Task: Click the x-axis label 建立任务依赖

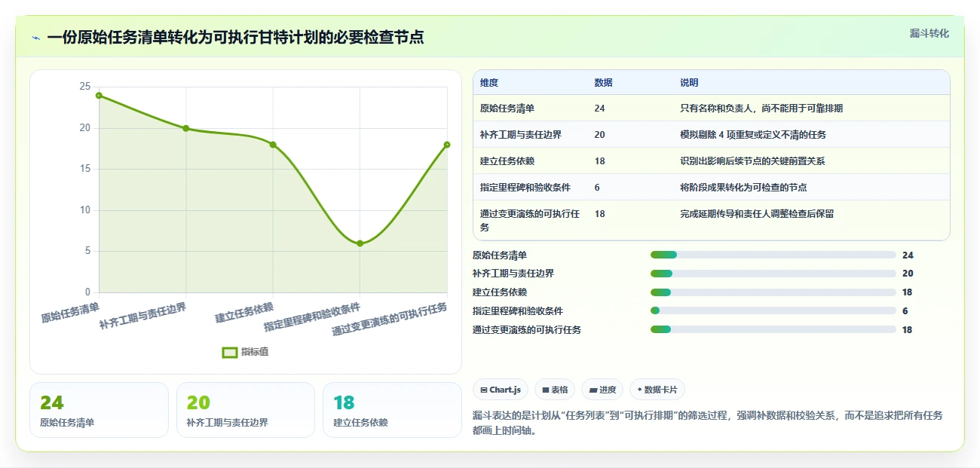Action: 244,312
